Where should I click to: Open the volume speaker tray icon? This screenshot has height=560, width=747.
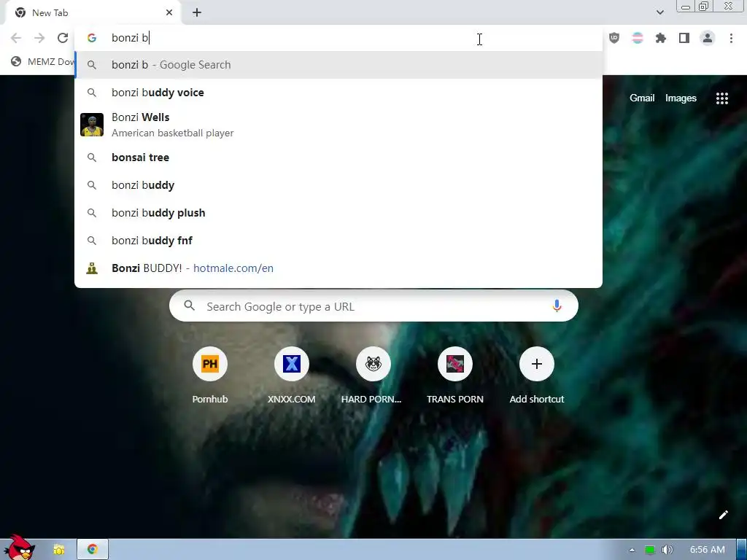[x=667, y=550]
